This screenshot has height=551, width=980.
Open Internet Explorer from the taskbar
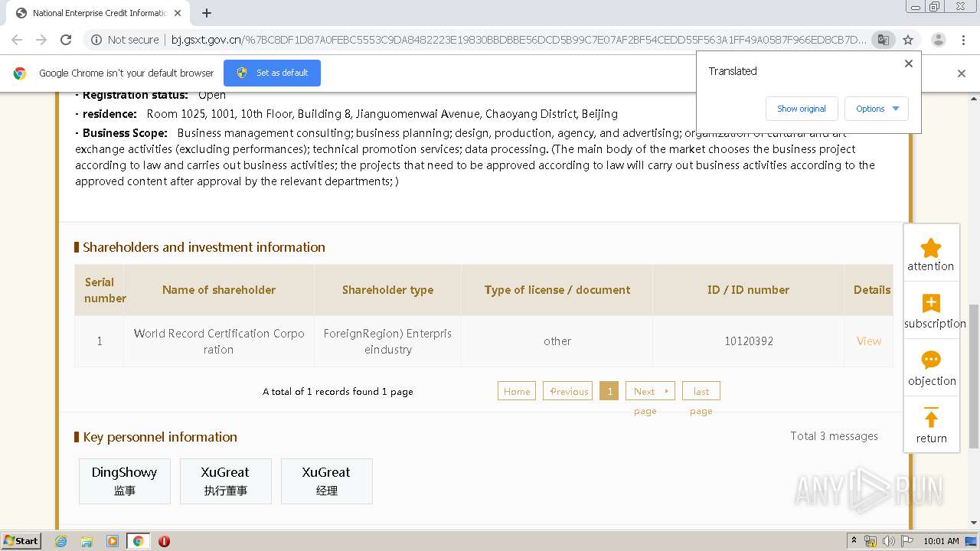pyautogui.click(x=61, y=541)
